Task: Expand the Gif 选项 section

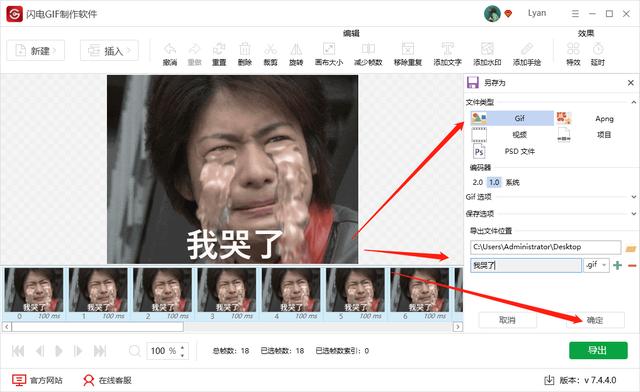Action: (x=633, y=197)
